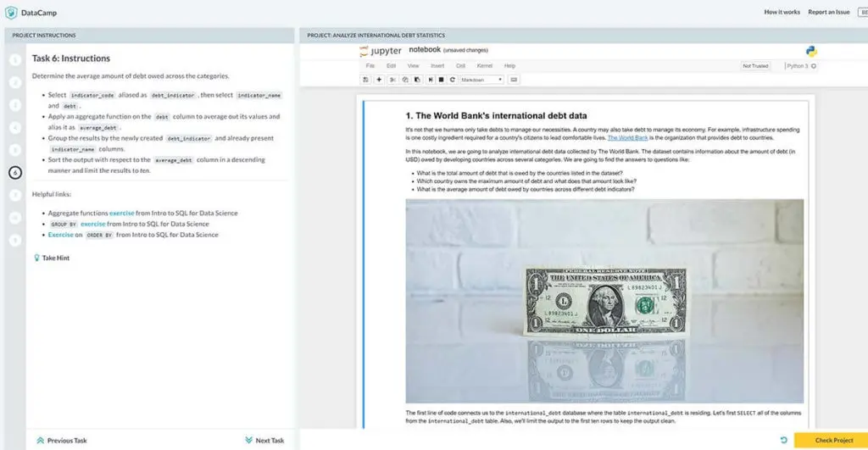Viewport: 868px width, 450px height.
Task: Open the How it works link
Action: [782, 12]
